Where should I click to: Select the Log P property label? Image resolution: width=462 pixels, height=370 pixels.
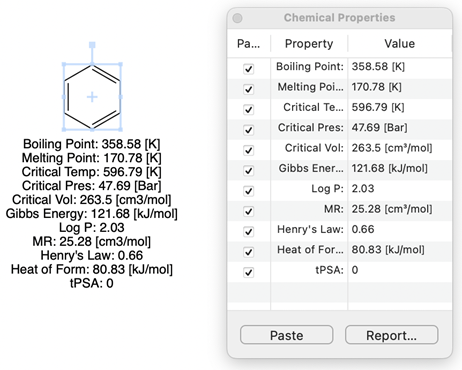tap(327, 189)
